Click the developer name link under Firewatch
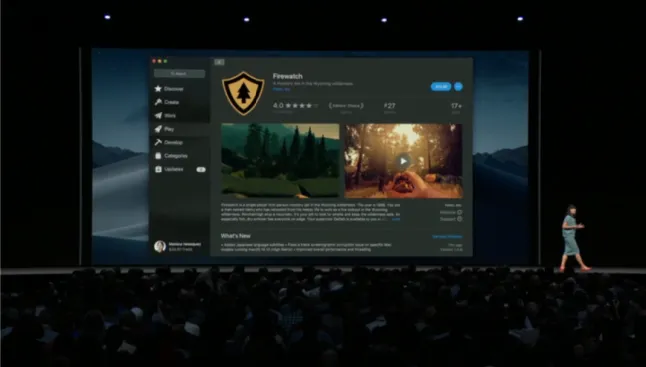Viewport: 646px width, 367px height. pyautogui.click(x=281, y=89)
